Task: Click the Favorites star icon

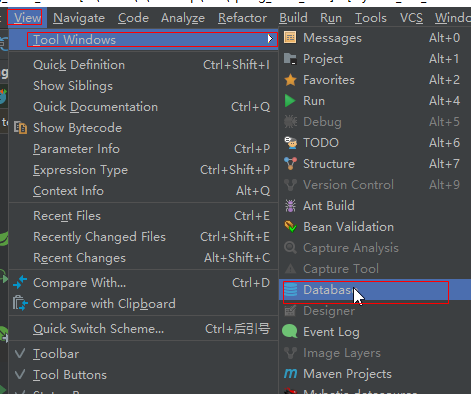Action: 290,80
